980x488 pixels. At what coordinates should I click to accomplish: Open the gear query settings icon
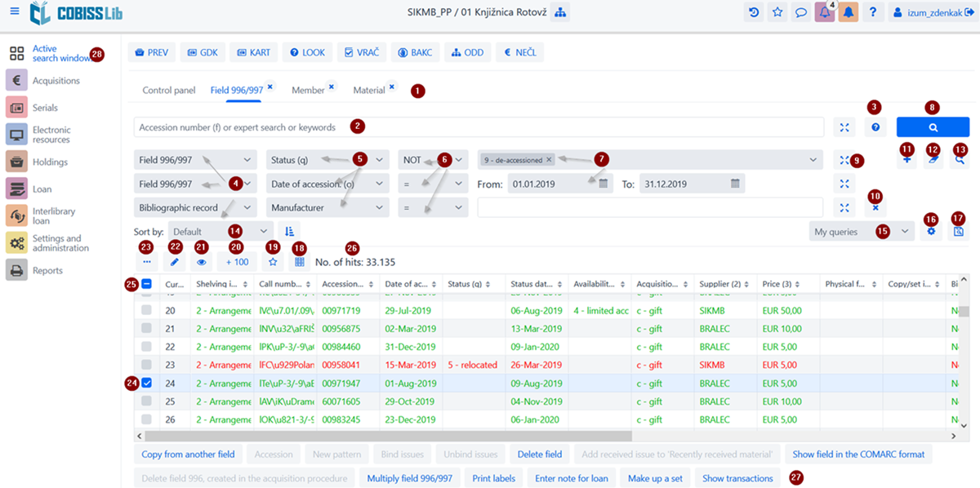click(931, 232)
